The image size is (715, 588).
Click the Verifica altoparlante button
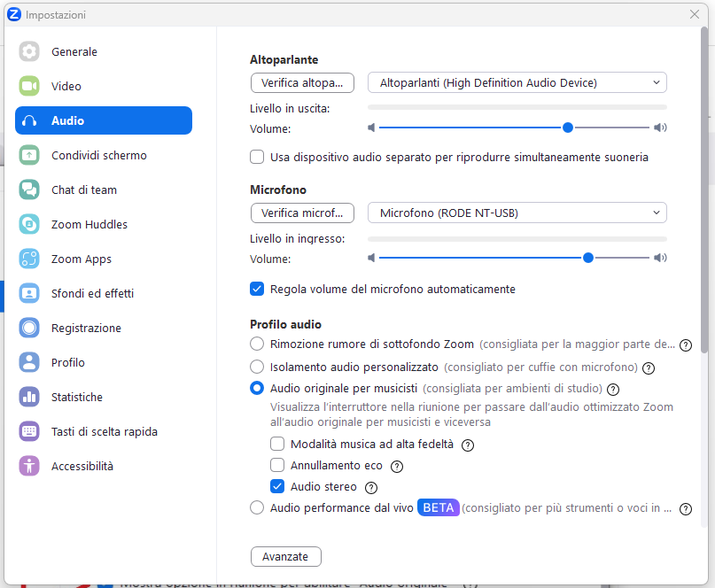[x=302, y=83]
